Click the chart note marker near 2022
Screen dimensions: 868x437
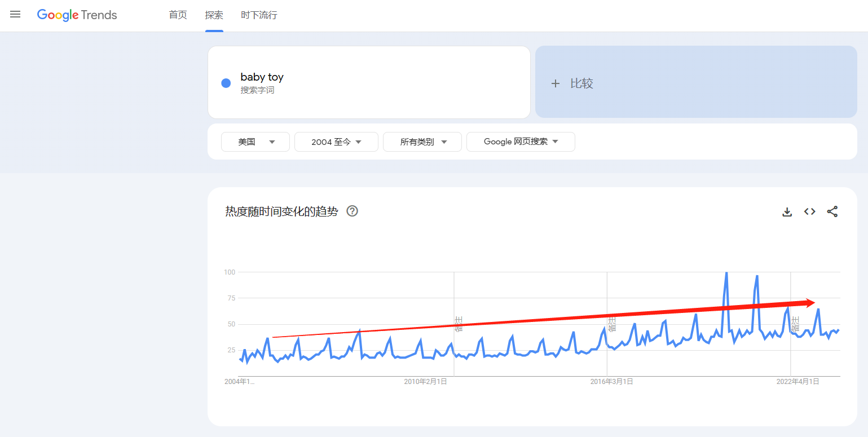(795, 324)
